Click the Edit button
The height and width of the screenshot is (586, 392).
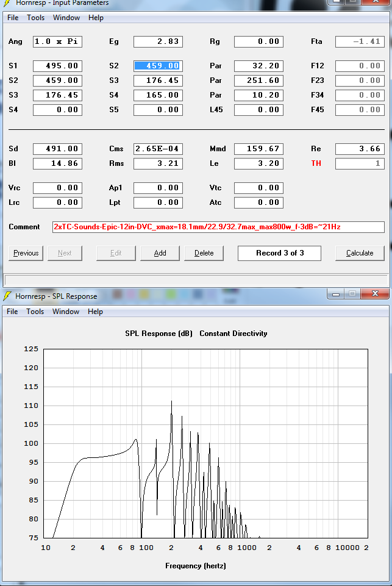point(116,253)
